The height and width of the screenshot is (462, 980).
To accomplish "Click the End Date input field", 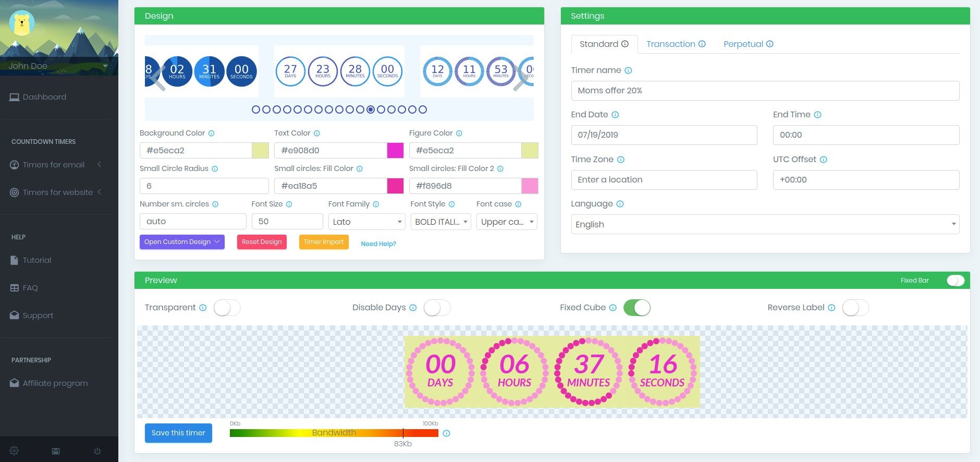I will [x=664, y=135].
